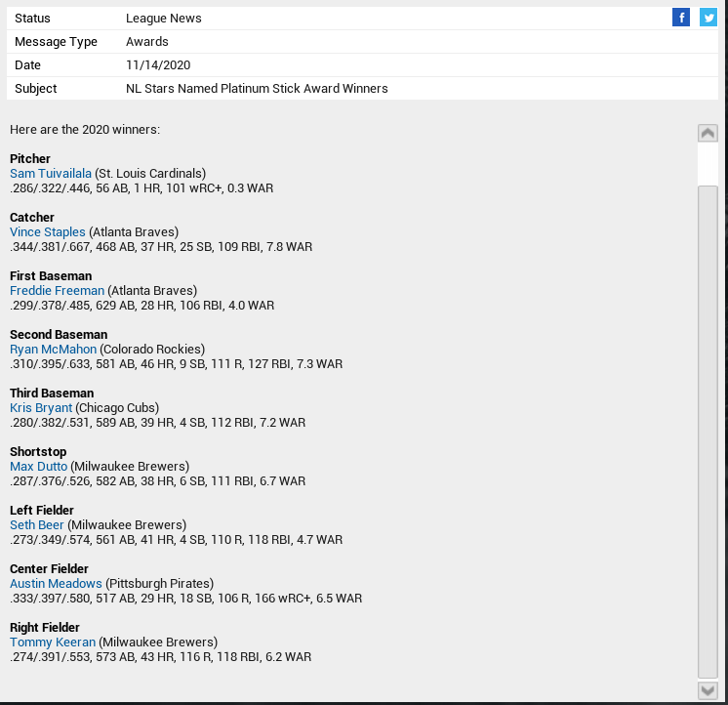Share message via the Facebook icon
Image resolution: width=728 pixels, height=705 pixels.
pyautogui.click(x=681, y=18)
